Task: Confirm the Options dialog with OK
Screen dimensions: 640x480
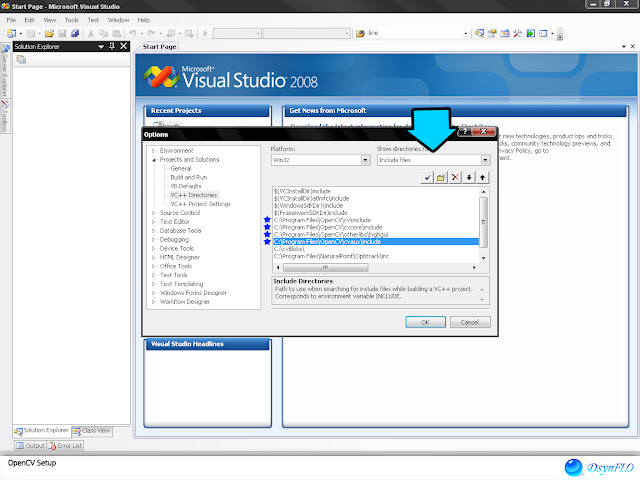Action: 425,322
